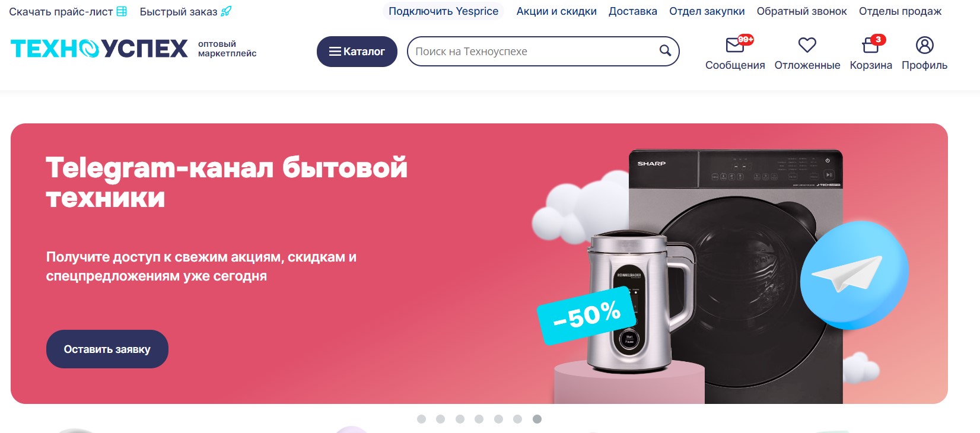Click the rocket icon beside Быстрый заказ
The image size is (980, 433).
pyautogui.click(x=226, y=11)
